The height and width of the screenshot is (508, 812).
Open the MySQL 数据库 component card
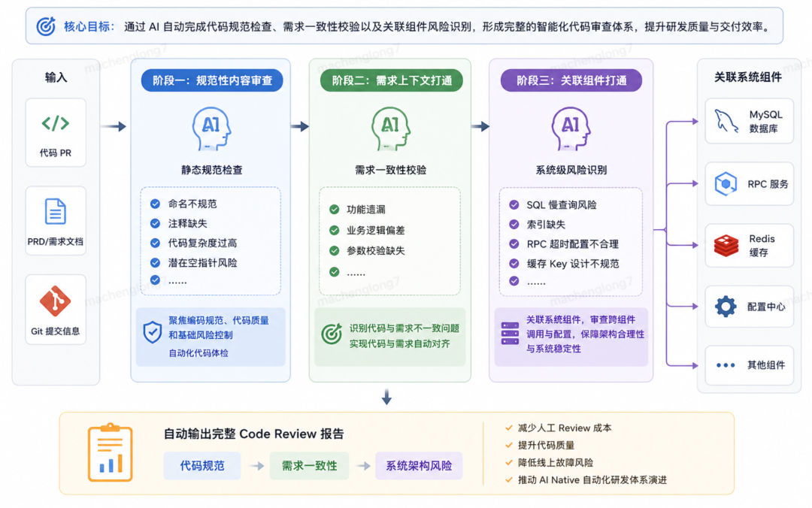(750, 121)
